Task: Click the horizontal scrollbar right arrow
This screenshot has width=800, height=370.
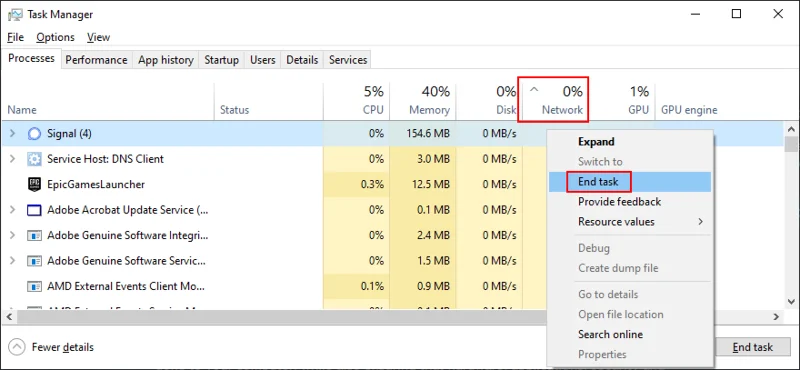Action: coord(777,317)
